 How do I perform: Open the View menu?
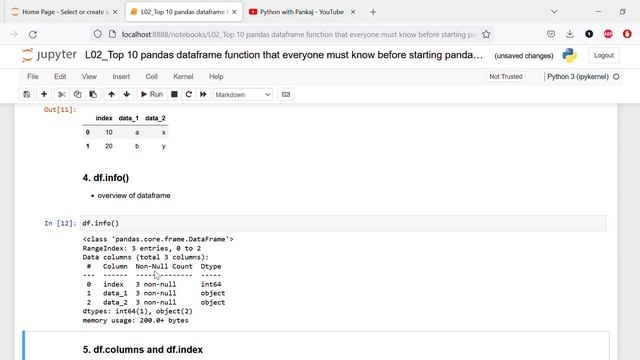point(89,77)
